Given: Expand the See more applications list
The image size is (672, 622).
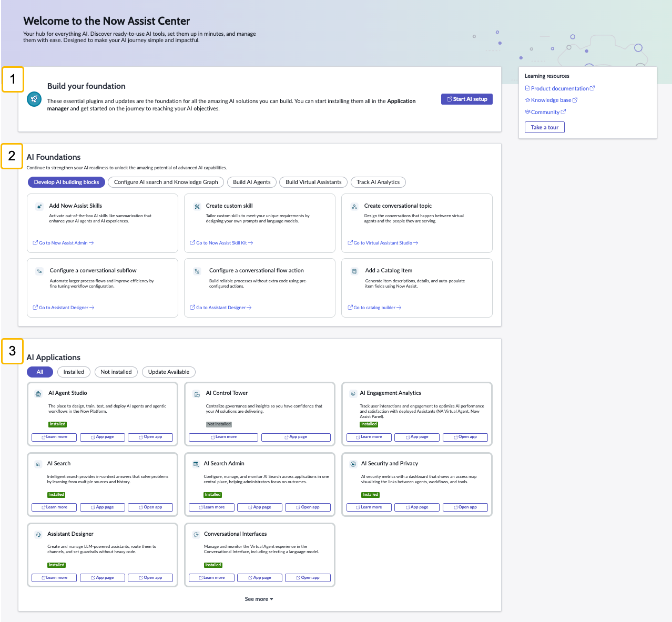Looking at the screenshot, I should click(x=259, y=599).
